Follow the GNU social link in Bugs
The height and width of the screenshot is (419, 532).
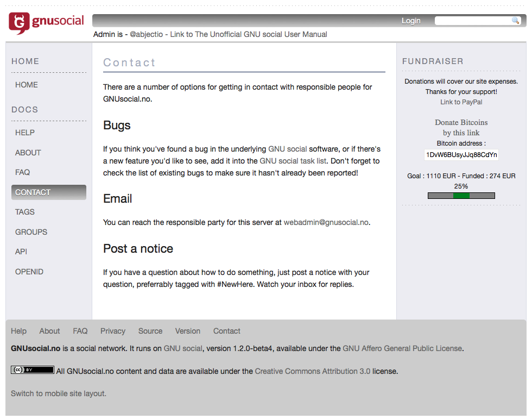[287, 149]
